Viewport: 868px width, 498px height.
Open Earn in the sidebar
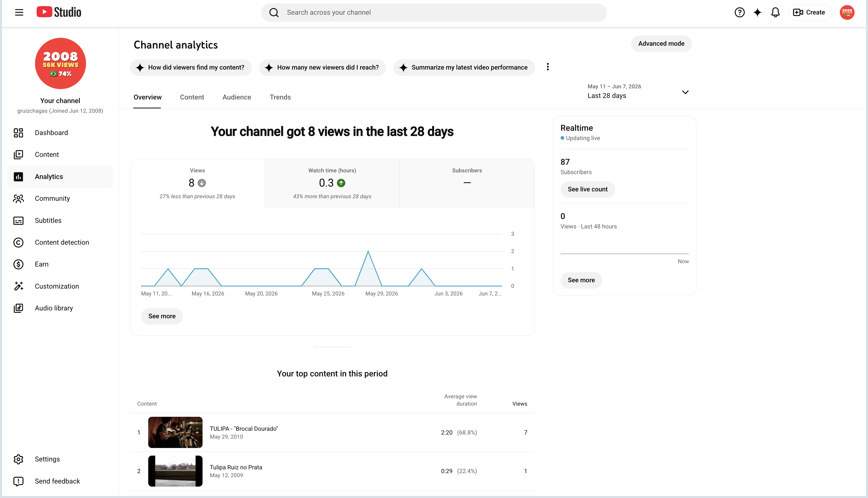(x=60, y=264)
